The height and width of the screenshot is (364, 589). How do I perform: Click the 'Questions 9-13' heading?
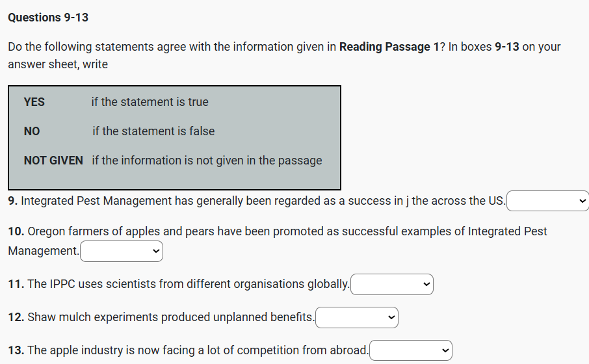(48, 18)
